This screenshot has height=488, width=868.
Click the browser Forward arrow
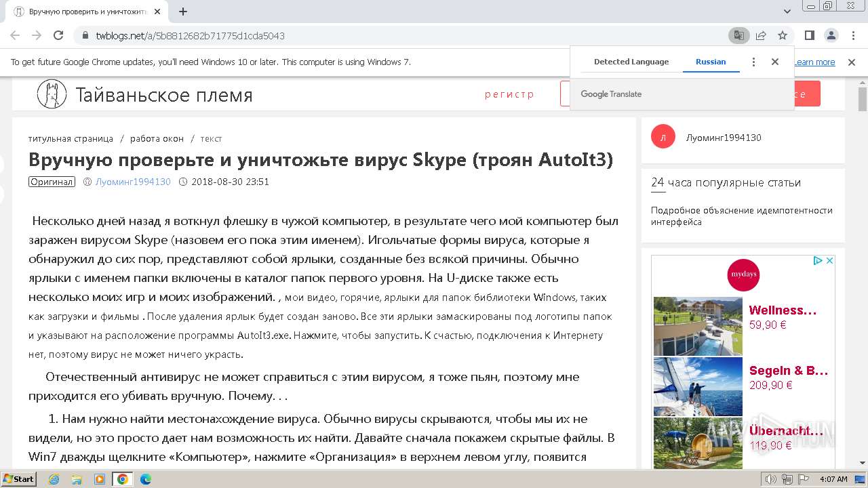[37, 35]
